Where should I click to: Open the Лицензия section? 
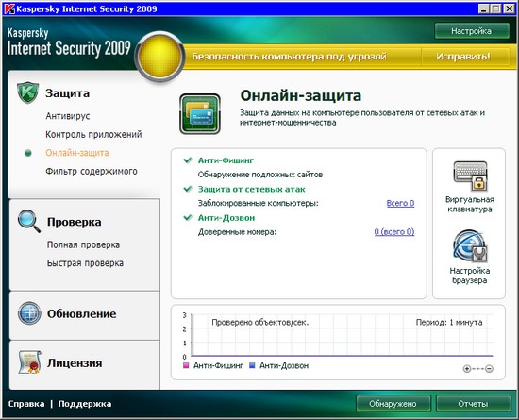(75, 363)
